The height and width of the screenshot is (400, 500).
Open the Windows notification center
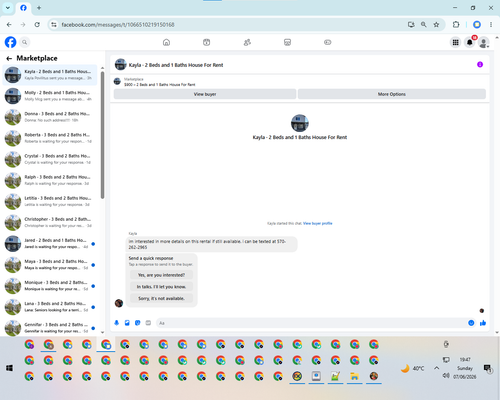point(488,368)
